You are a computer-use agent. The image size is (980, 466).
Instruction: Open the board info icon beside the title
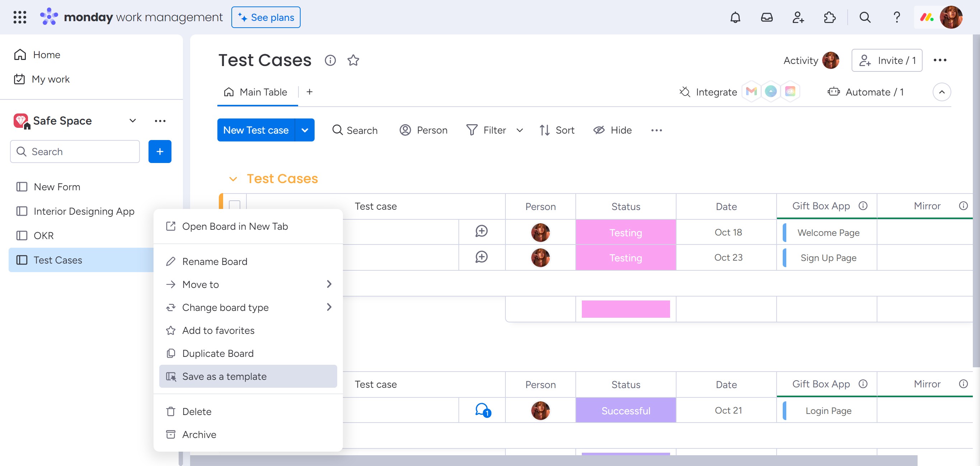tap(330, 60)
